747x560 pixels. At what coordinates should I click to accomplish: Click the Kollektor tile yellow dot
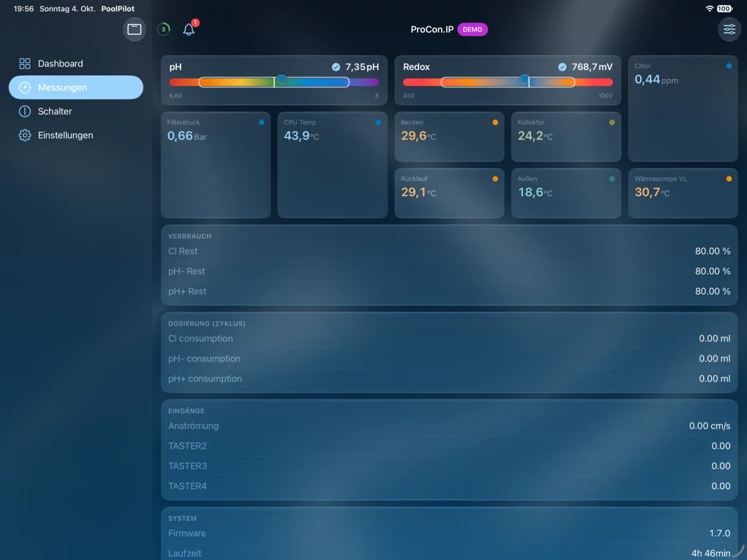612,123
